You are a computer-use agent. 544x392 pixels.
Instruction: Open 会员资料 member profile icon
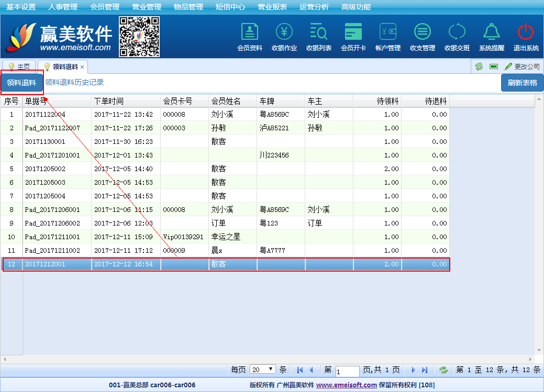click(250, 32)
